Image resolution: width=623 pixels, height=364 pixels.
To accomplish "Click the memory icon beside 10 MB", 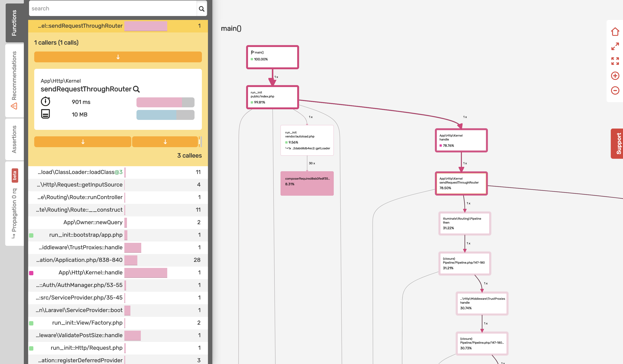I will tap(45, 114).
